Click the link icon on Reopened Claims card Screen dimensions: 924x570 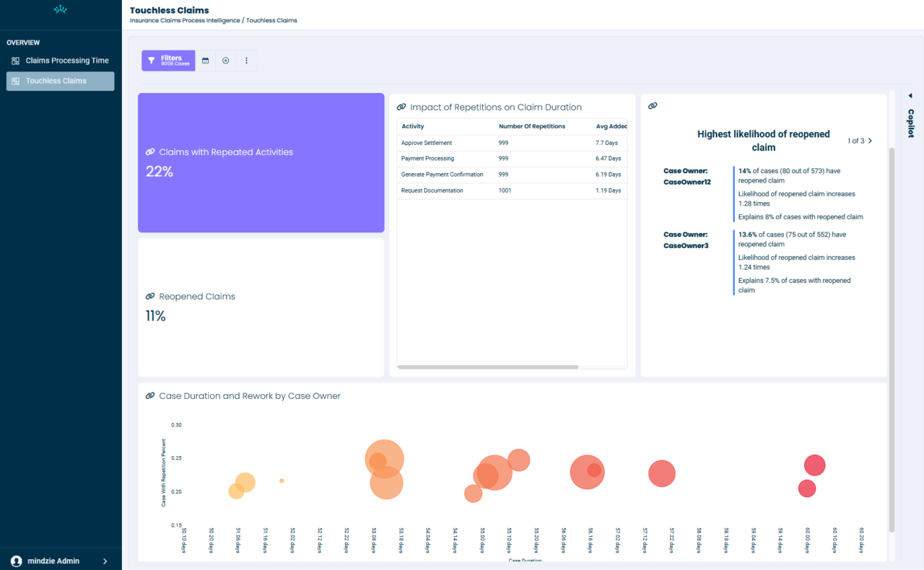click(149, 296)
